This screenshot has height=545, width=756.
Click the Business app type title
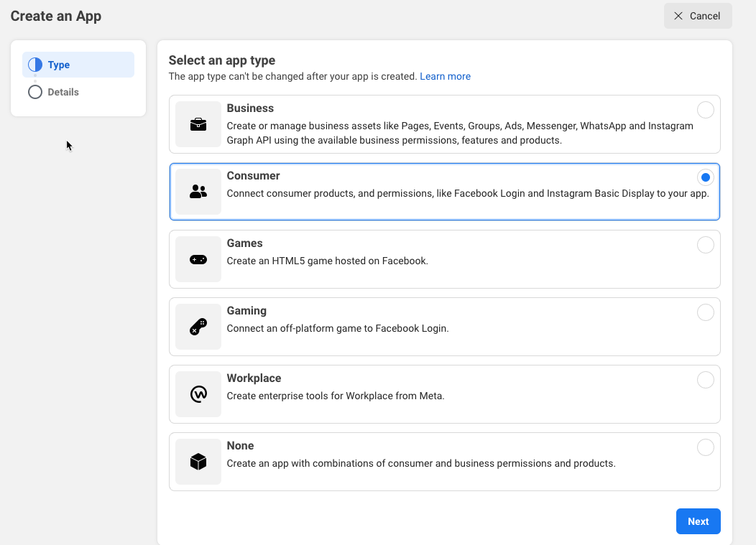(250, 108)
